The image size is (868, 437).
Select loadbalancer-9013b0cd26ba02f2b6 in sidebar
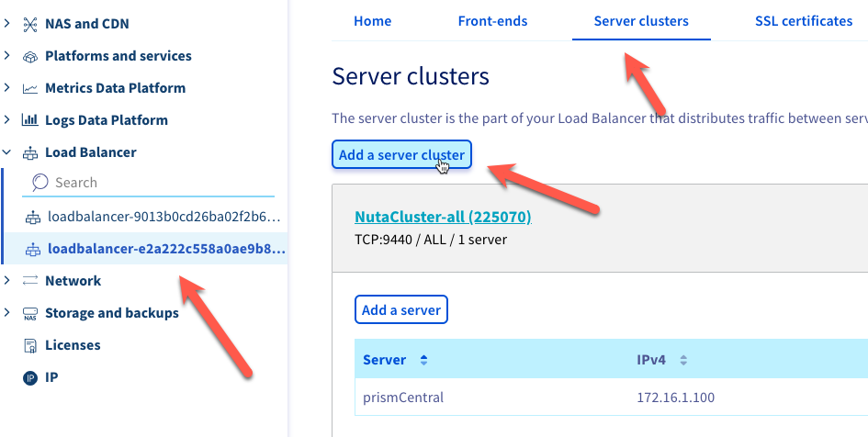point(165,217)
